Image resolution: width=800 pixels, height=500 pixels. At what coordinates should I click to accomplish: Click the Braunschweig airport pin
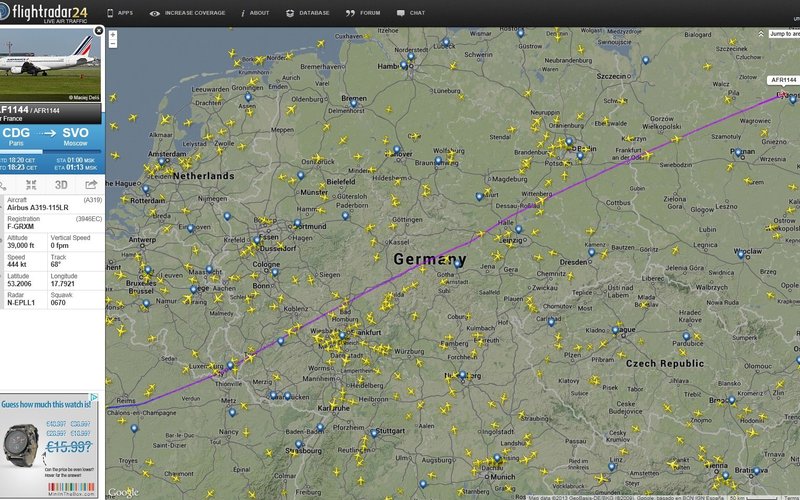(438, 161)
